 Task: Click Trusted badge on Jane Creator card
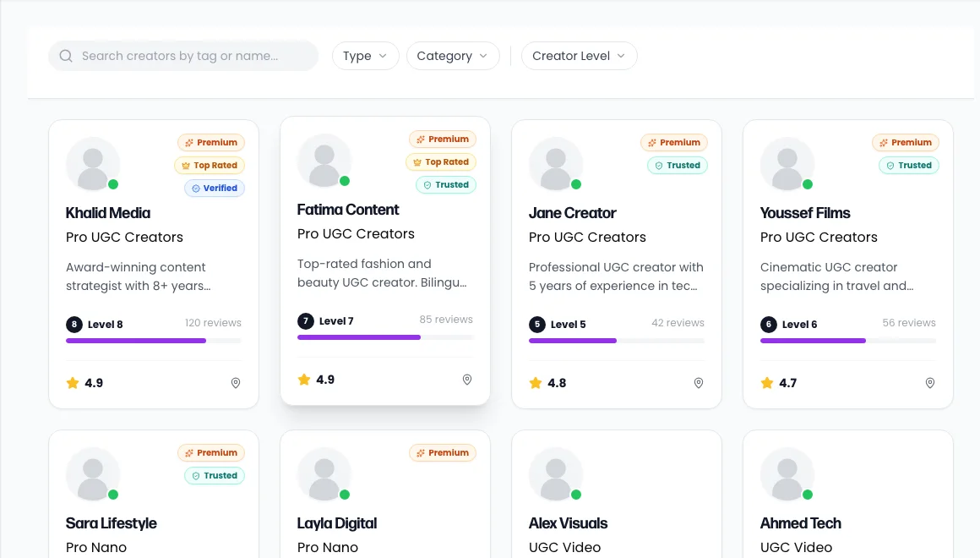click(678, 165)
